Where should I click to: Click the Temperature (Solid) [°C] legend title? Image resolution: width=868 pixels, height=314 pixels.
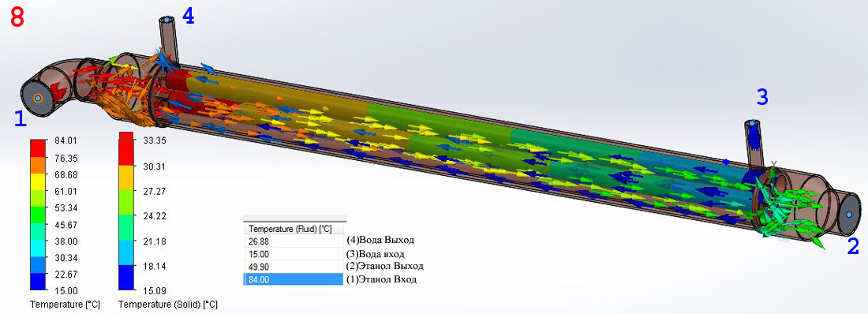point(168,304)
